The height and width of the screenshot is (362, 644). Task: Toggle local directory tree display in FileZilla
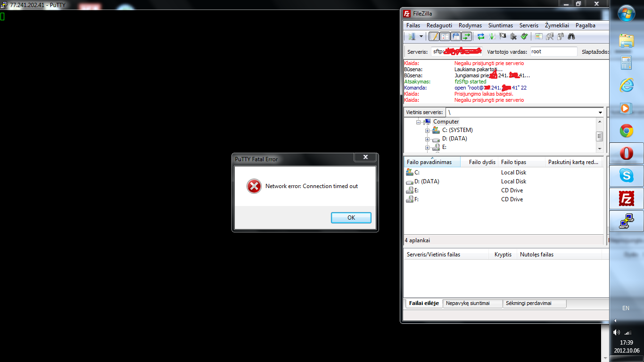(x=445, y=36)
